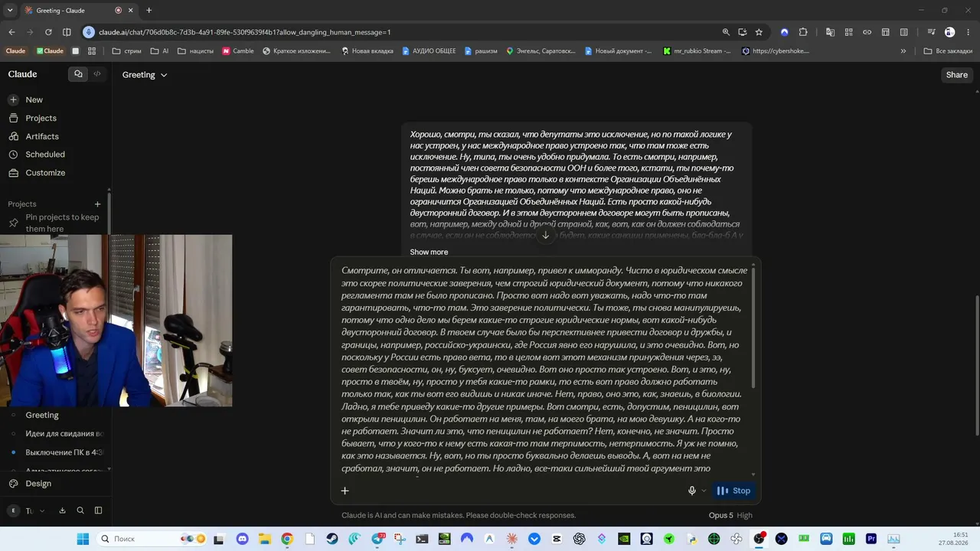Open Steam from the taskbar

pos(332,539)
